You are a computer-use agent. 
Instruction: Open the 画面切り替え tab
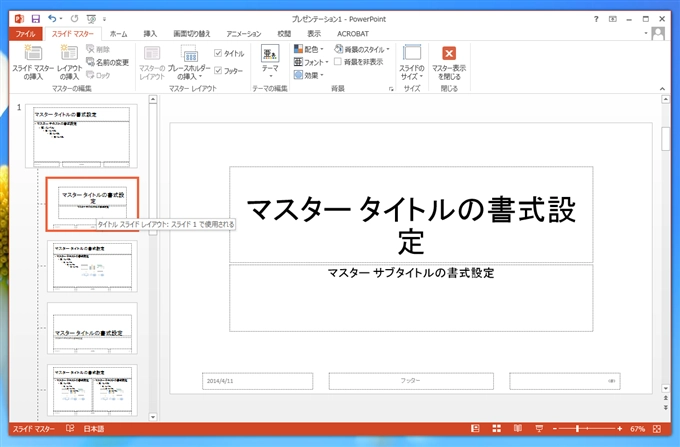pyautogui.click(x=192, y=33)
